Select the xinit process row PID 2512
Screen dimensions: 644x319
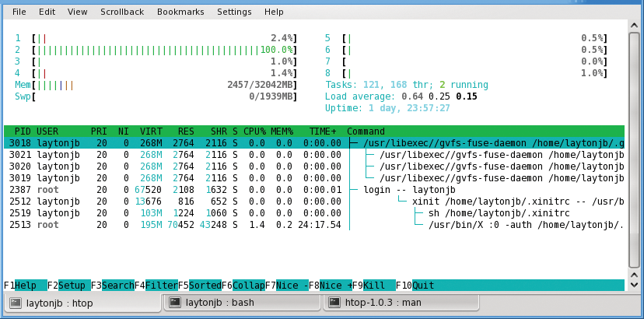314,202
